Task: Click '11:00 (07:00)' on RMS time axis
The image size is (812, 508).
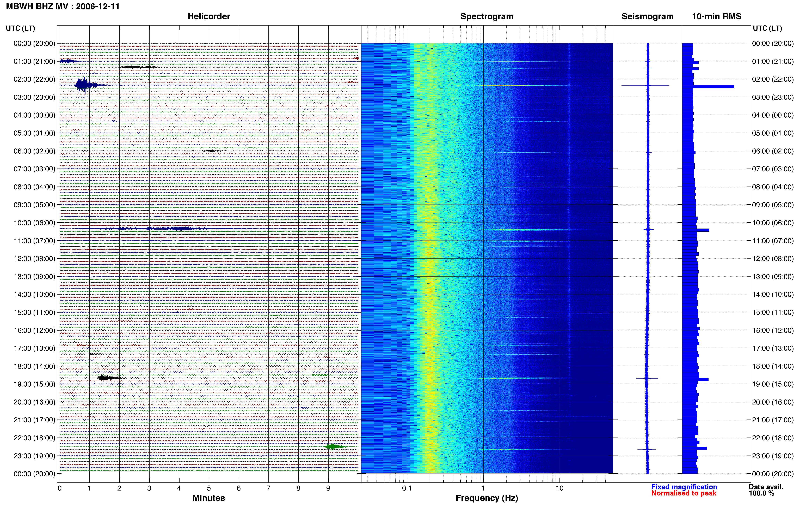Action: pos(773,241)
